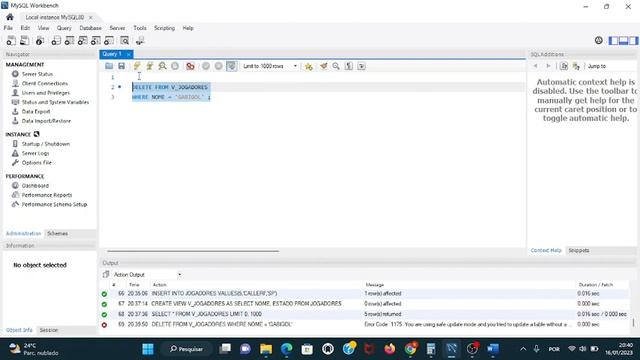Get context help manually for caret position
This screenshot has height=360, width=640.
tap(564, 66)
